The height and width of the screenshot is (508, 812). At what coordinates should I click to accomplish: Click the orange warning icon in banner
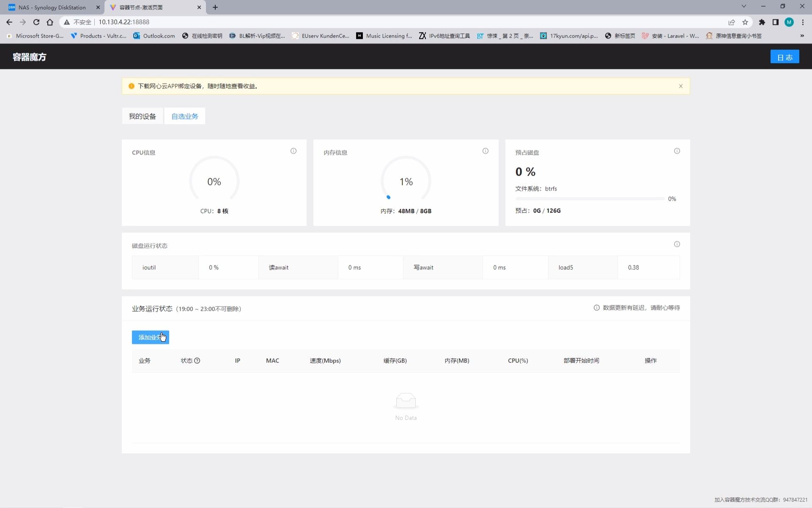tap(132, 86)
